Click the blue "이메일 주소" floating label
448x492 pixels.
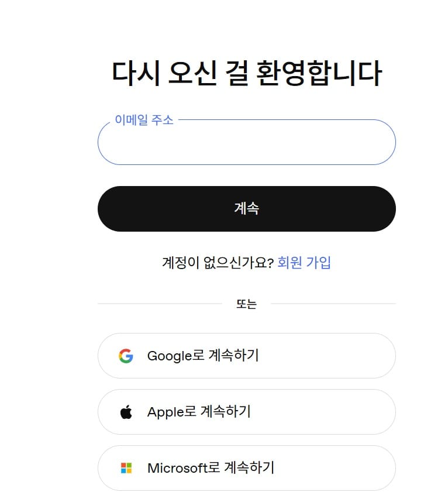click(144, 121)
